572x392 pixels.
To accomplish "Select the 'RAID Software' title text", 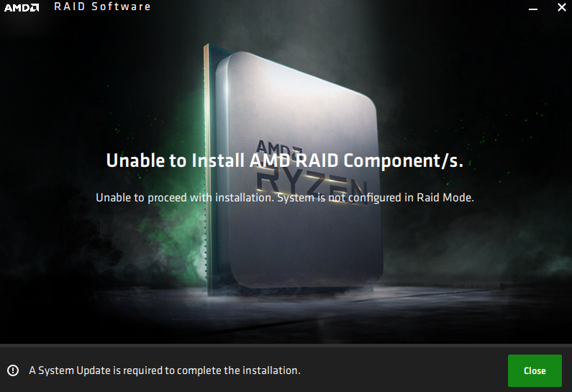I will 102,6.
